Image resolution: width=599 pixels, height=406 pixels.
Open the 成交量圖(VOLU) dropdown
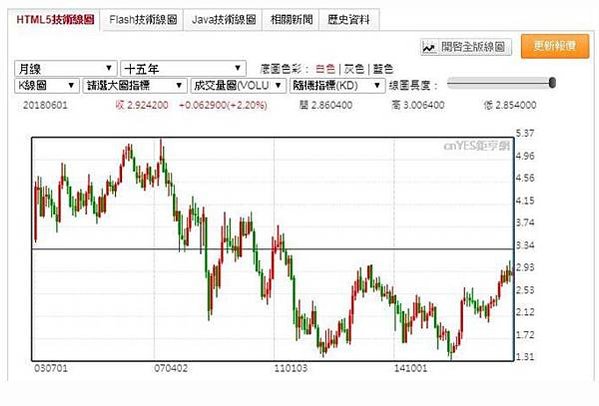[x=238, y=86]
